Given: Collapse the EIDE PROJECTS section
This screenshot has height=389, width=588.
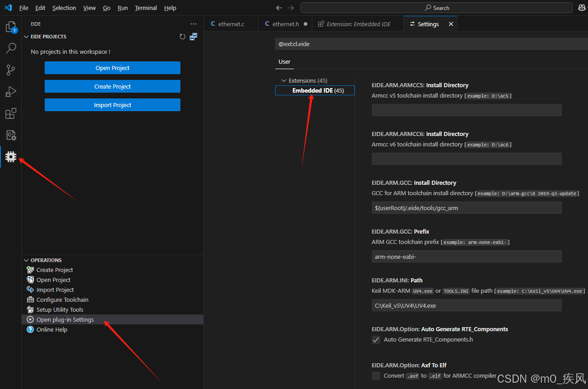Looking at the screenshot, I should click(x=26, y=37).
